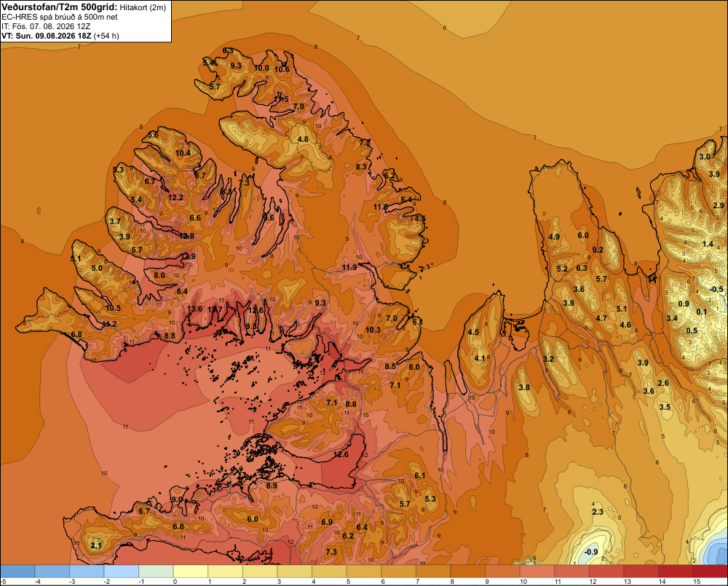
Task: Select the darkest red legend swatch after 15
Action: tap(711, 571)
